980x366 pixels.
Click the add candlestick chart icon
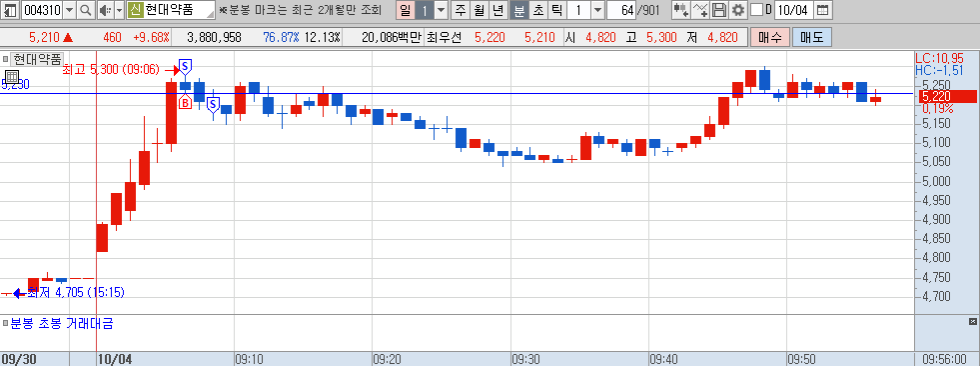pyautogui.click(x=681, y=9)
